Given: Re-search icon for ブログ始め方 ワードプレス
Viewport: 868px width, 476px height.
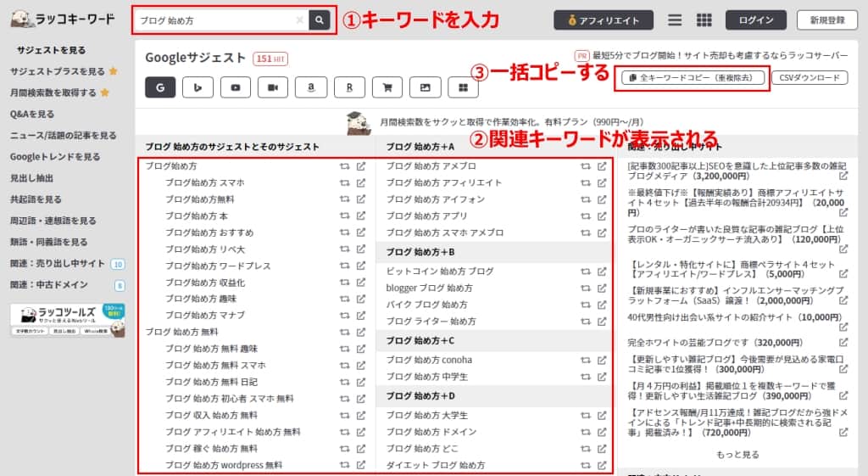Looking at the screenshot, I should [x=344, y=266].
